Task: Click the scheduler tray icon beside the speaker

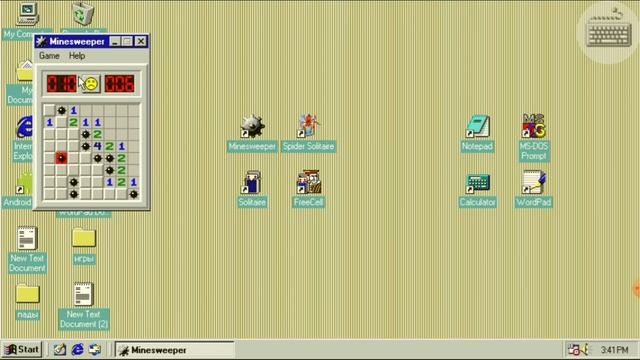Action: pyautogui.click(x=573, y=350)
